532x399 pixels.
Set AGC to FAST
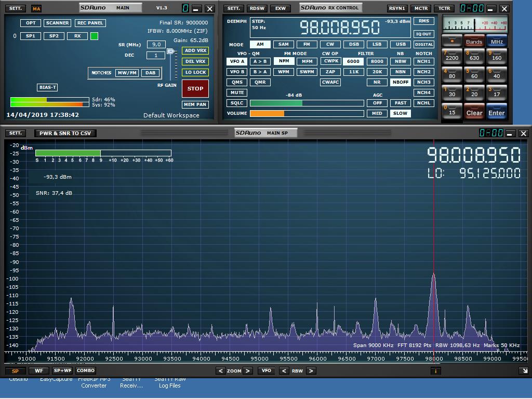click(x=401, y=103)
